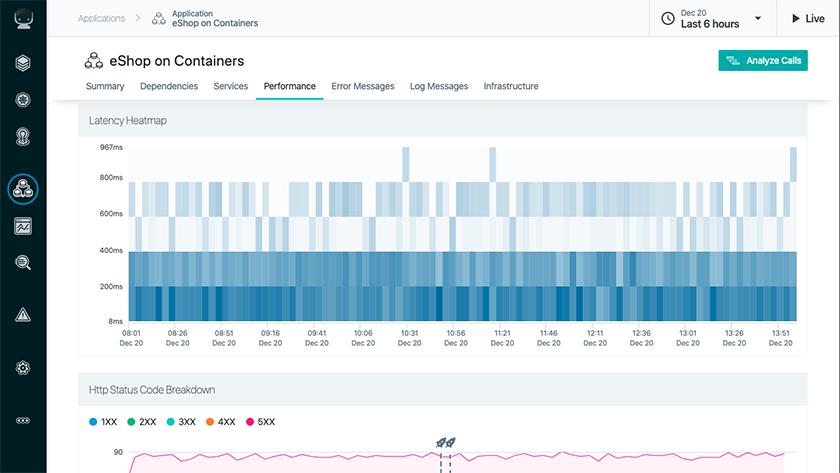Click the 13:51 Dec 20 time label
This screenshot has height=473, width=840.
click(781, 338)
